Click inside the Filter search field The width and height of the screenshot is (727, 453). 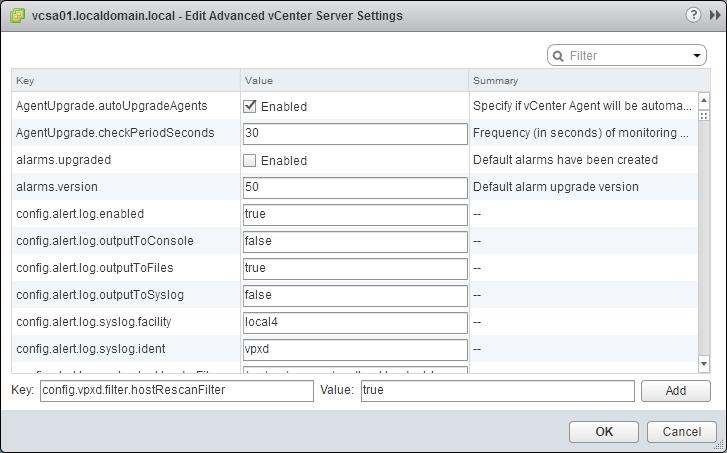(627, 56)
